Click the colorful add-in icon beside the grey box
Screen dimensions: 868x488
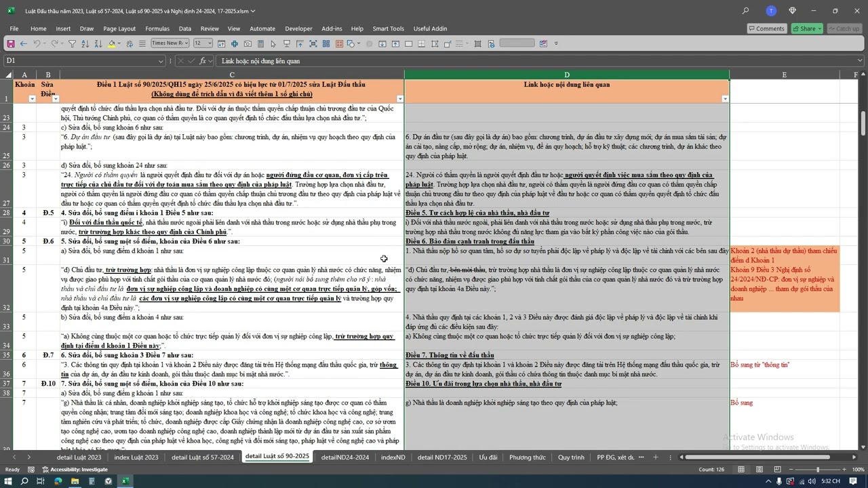(544, 43)
